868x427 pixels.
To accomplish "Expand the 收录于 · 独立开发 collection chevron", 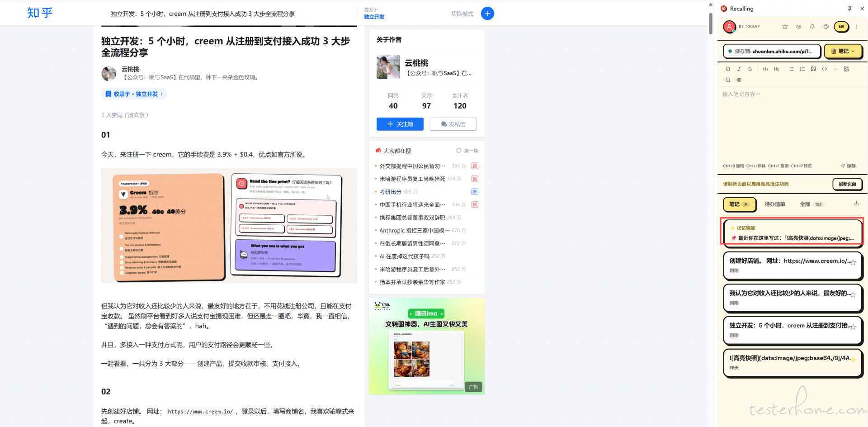I will 162,94.
